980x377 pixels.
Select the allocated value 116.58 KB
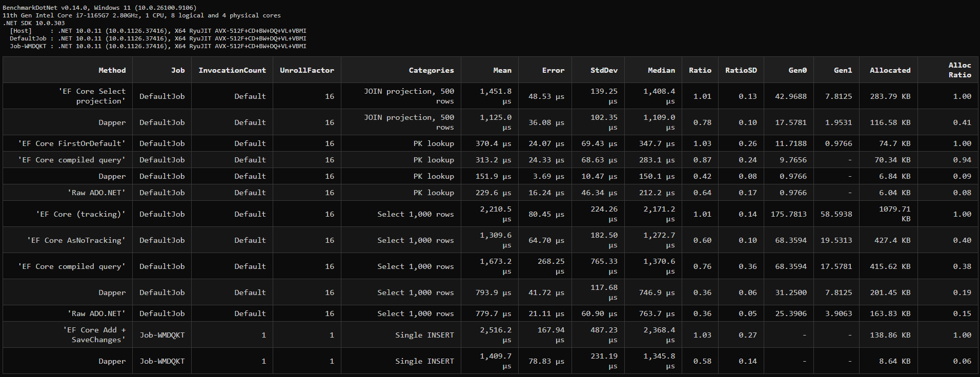(x=890, y=122)
